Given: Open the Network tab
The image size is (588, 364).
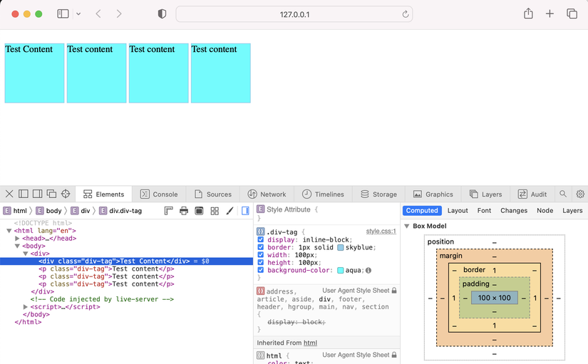Looking at the screenshot, I should 267,194.
